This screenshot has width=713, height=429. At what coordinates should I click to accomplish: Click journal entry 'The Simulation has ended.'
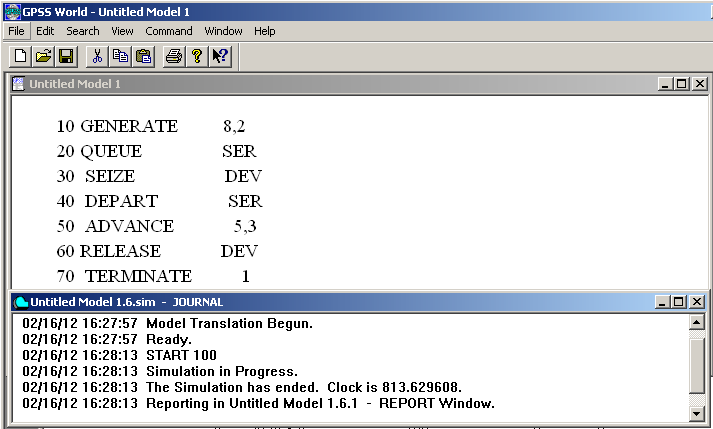232,387
